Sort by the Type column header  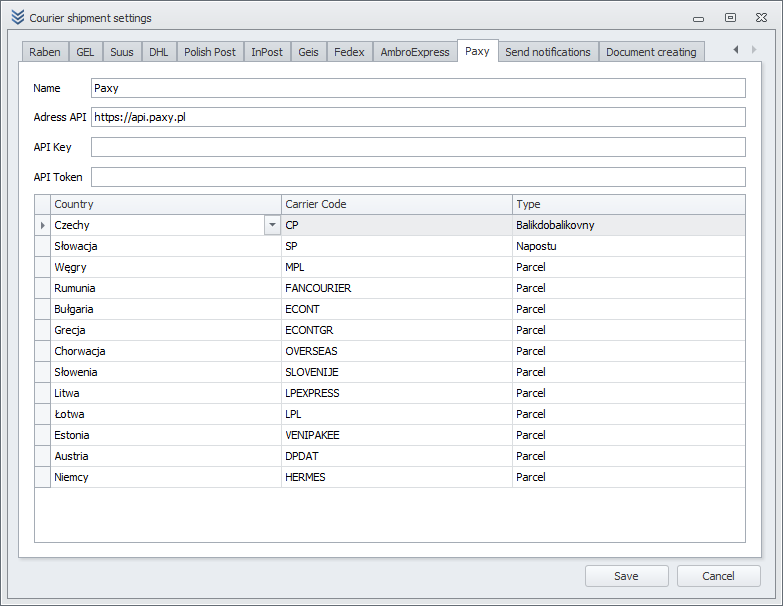tap(629, 204)
